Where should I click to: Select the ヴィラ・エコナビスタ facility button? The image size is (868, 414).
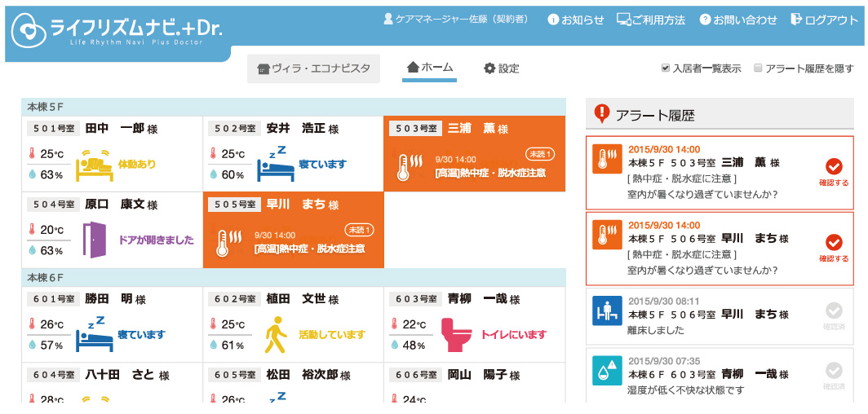314,68
